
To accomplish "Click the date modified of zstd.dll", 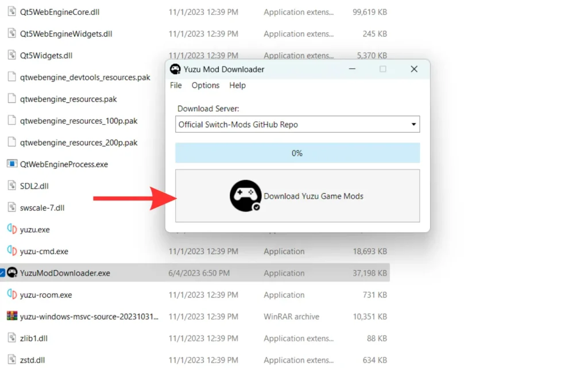I will click(x=203, y=360).
